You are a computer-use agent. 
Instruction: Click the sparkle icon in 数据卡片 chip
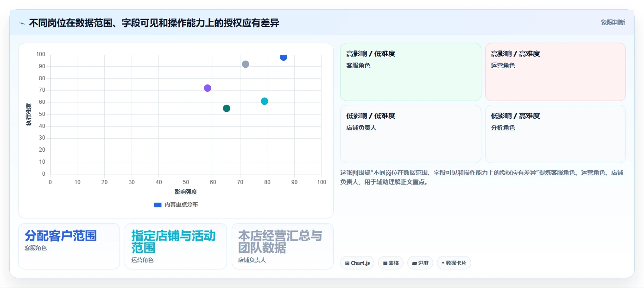coord(443,263)
